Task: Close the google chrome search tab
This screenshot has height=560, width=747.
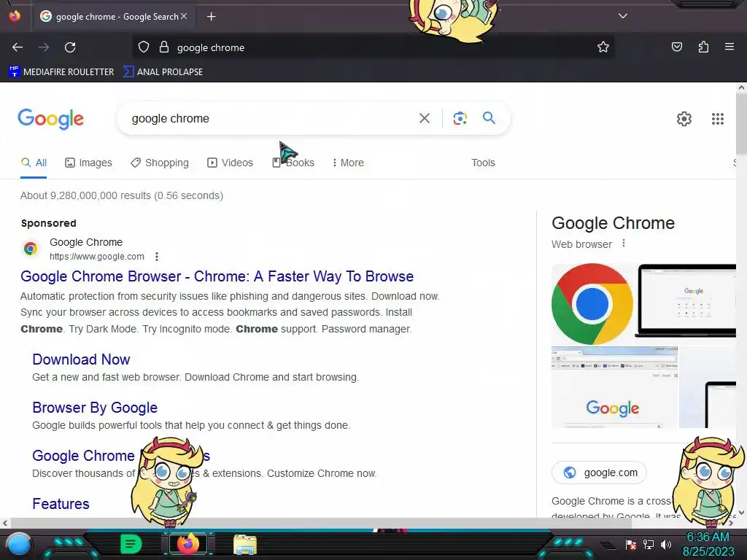Action: click(x=184, y=16)
